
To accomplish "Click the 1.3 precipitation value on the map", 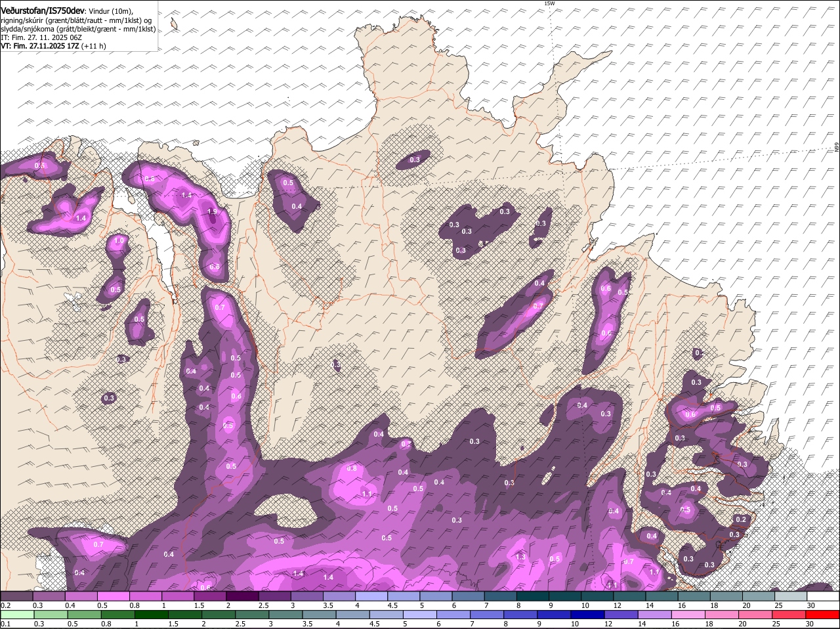I will [x=521, y=557].
